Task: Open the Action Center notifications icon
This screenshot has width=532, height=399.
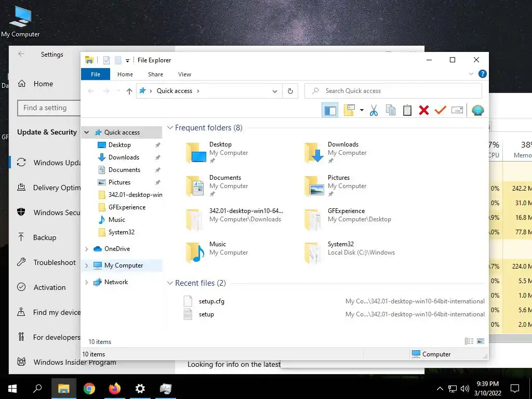Action: coord(515,388)
